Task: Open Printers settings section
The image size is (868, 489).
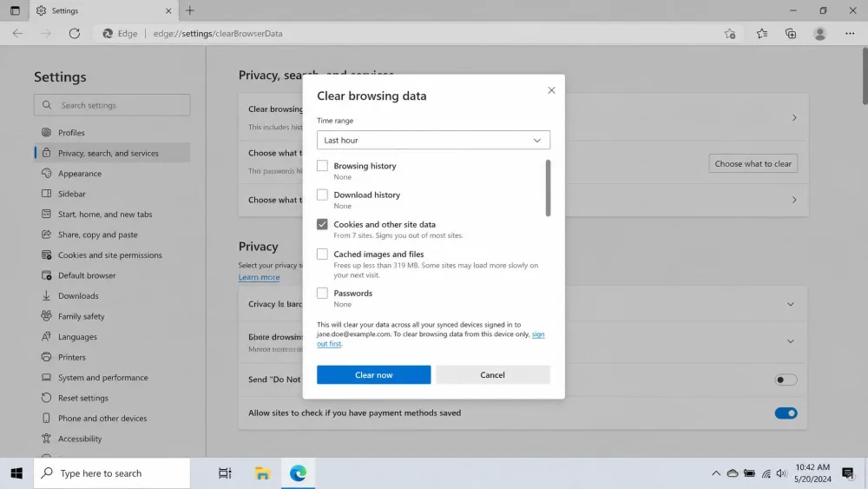Action: pos(112,357)
